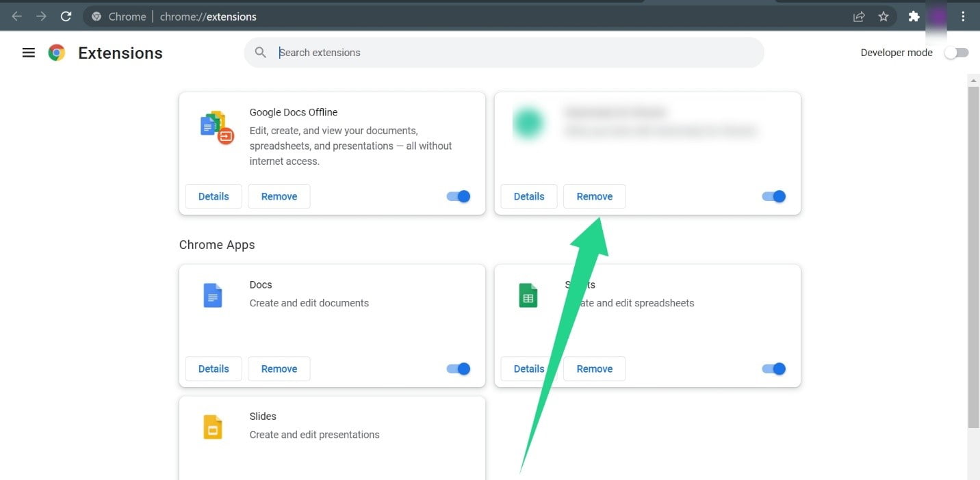This screenshot has height=480, width=980.
Task: Remove the Sheets app
Action: point(595,369)
